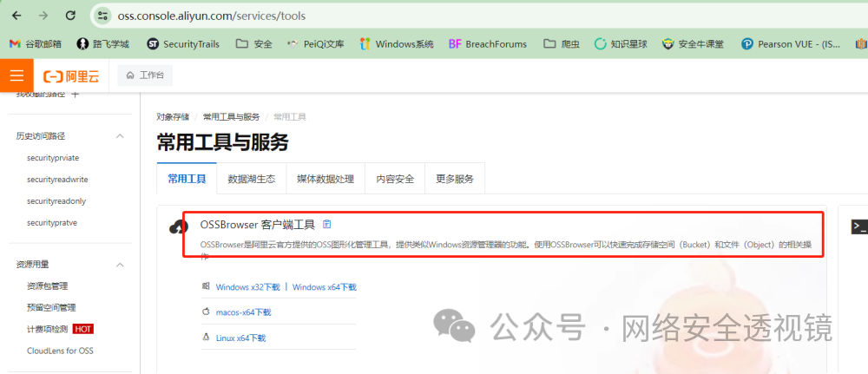This screenshot has width=868, height=374.
Task: Click the Linux penguin icon beside download
Action: point(206,337)
